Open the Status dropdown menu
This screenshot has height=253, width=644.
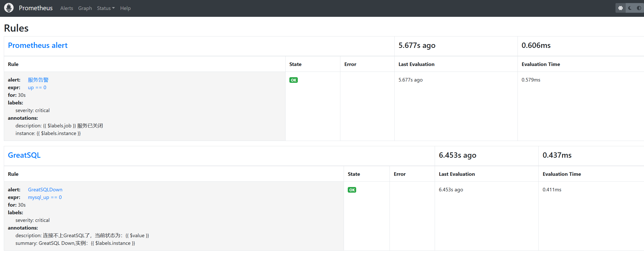click(106, 8)
